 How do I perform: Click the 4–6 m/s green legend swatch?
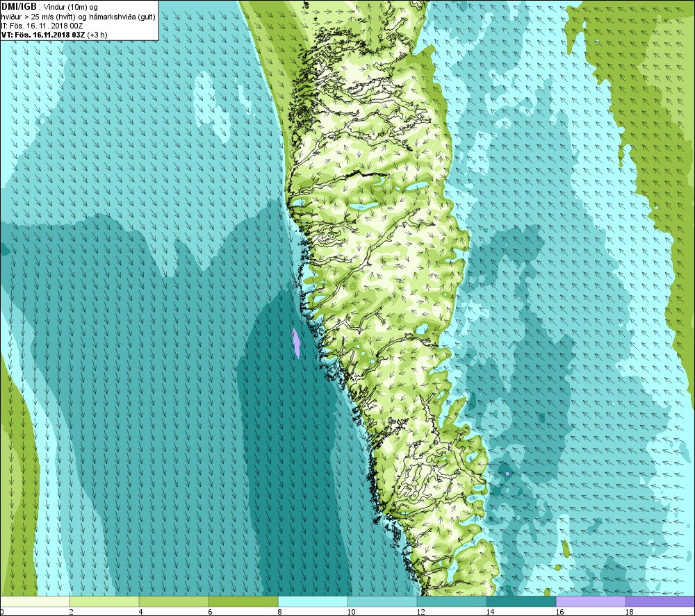[x=174, y=601]
